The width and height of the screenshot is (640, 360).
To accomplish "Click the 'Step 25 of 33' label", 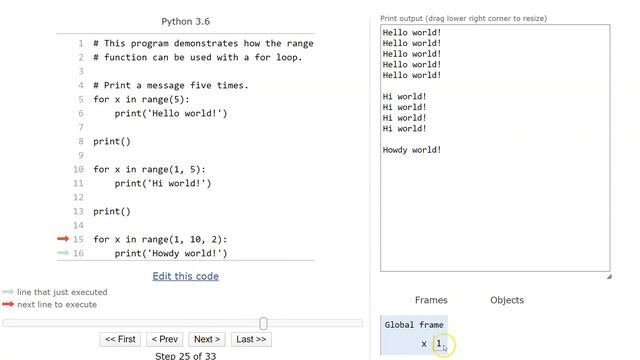I will click(185, 356).
